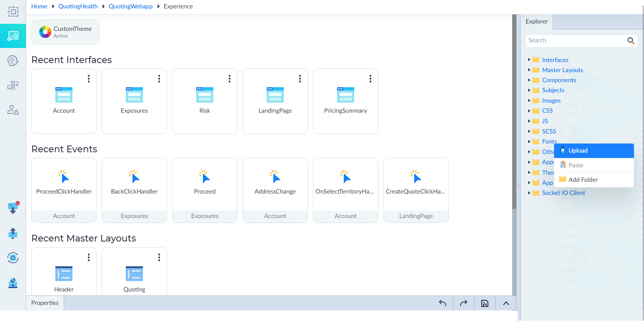Click the upload arrow sidebar icon
Image resolution: width=644 pixels, height=324 pixels.
point(13,233)
